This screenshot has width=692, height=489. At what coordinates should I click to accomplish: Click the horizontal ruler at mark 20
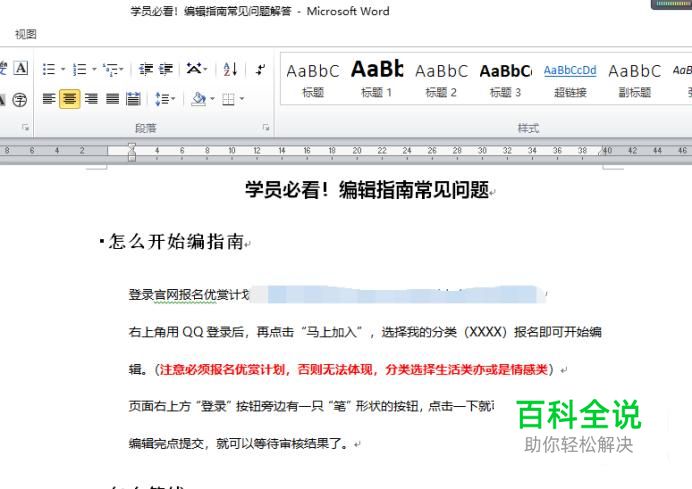pos(357,150)
